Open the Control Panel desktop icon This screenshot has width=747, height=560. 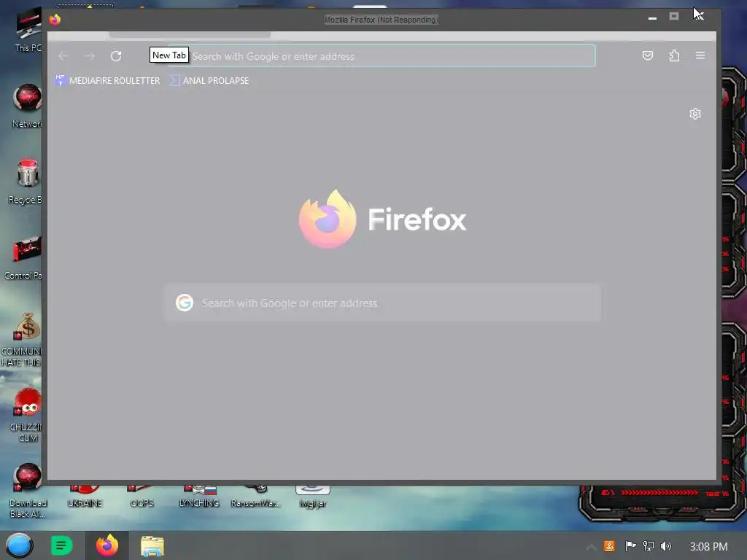pyautogui.click(x=24, y=257)
